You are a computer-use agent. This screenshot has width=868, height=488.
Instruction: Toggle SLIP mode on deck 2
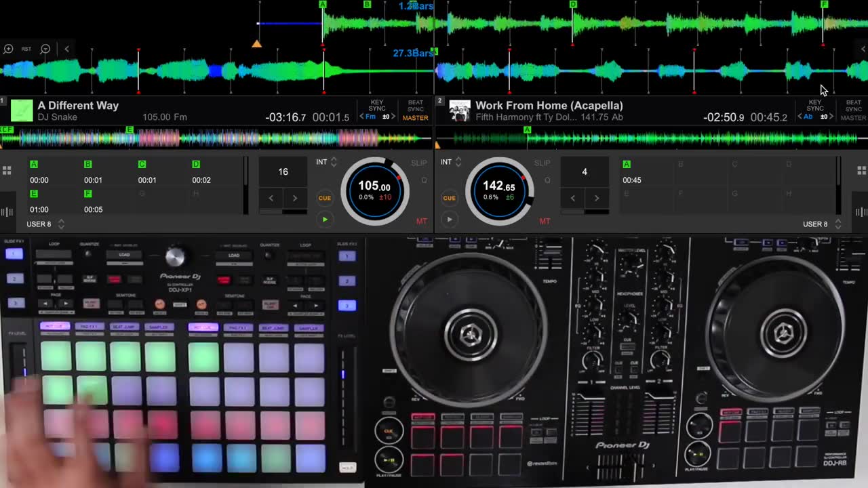tap(542, 163)
